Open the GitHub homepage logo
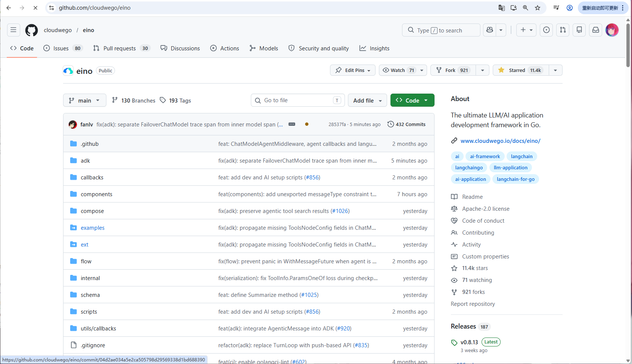 [x=31, y=30]
